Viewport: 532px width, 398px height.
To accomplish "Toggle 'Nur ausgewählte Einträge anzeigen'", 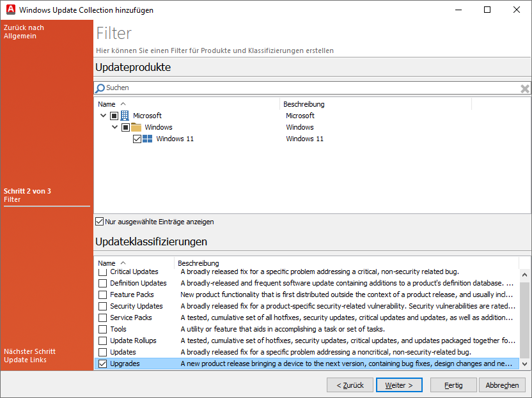I will (100, 221).
